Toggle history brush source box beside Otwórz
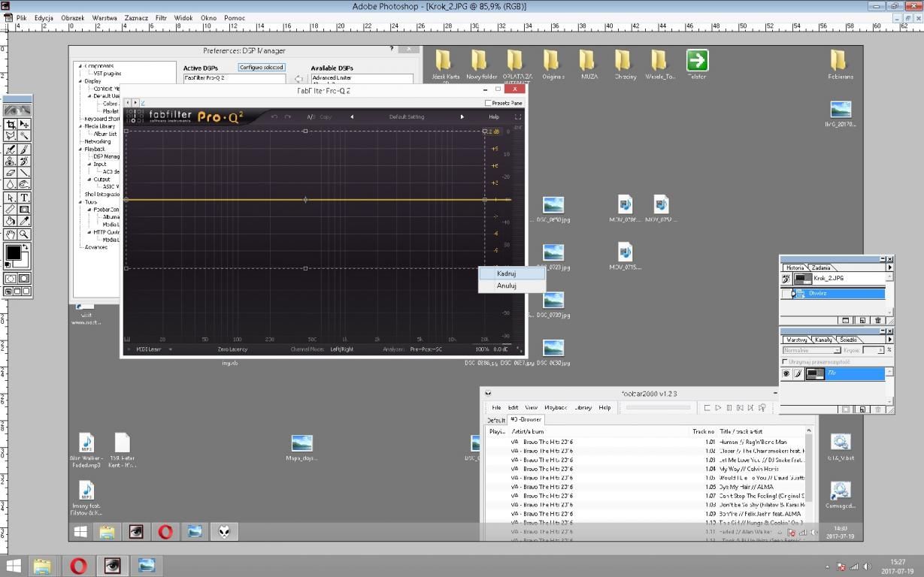924x577 pixels. [x=786, y=294]
